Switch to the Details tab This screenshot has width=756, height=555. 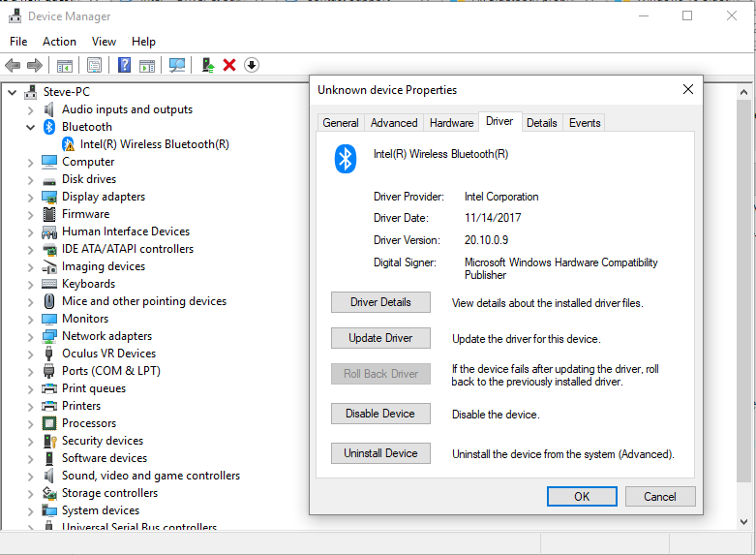tap(541, 123)
